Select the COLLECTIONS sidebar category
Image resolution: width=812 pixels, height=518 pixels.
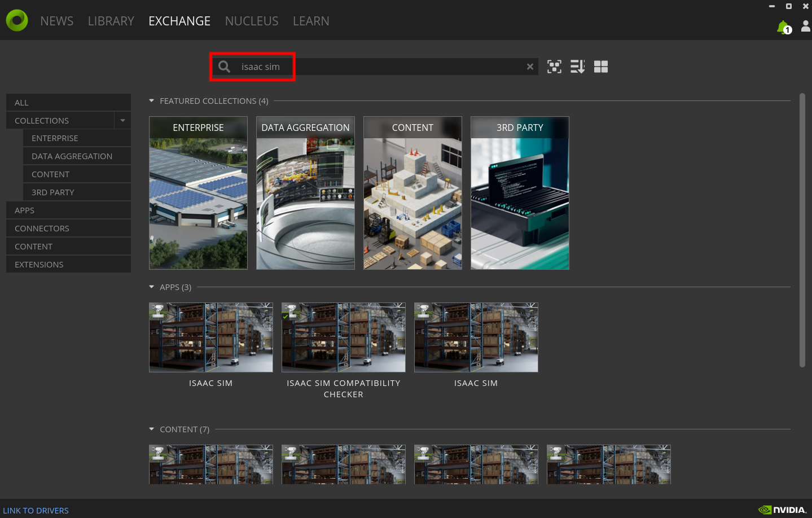pos(60,120)
